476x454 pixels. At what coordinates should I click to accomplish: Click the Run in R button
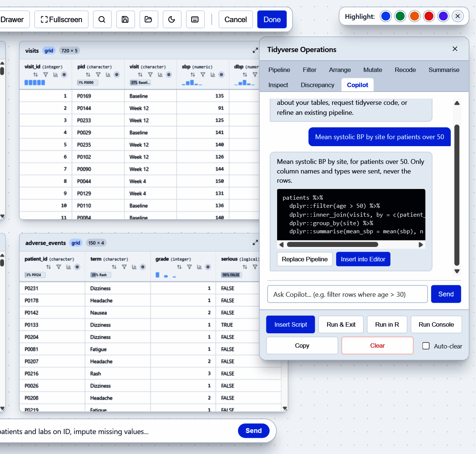point(387,324)
